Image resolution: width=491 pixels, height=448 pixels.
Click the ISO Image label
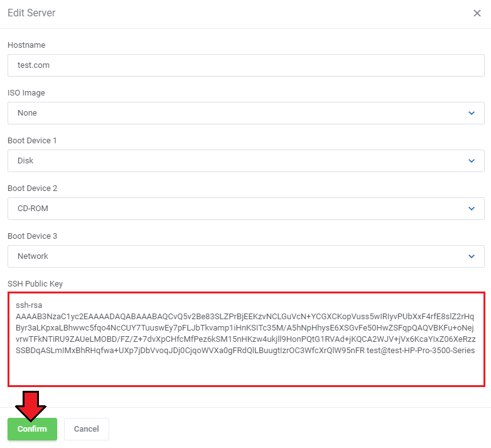point(26,93)
